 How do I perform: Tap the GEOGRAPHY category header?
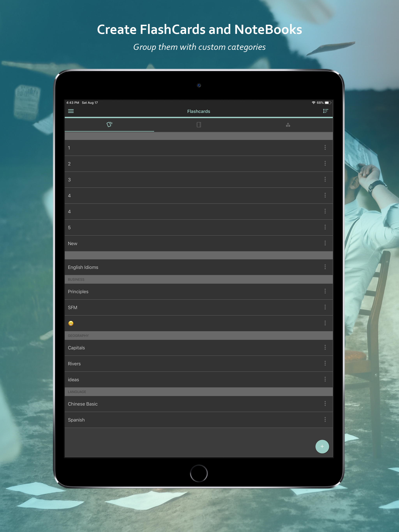pos(78,336)
